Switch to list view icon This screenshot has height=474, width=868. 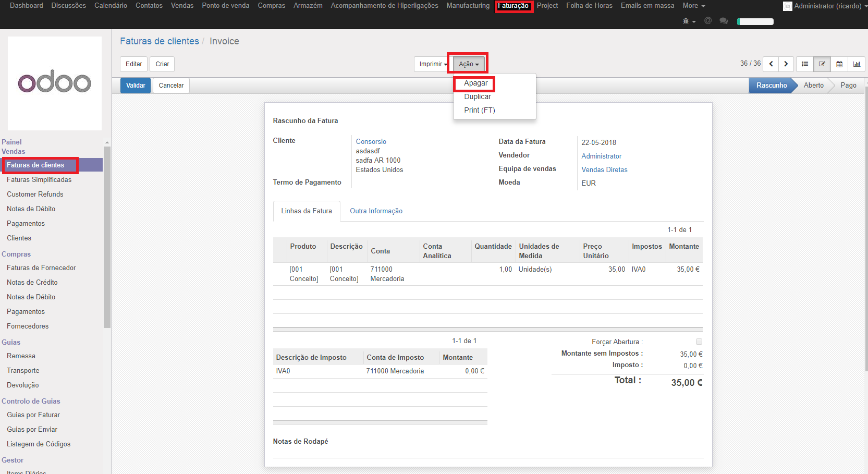point(805,64)
